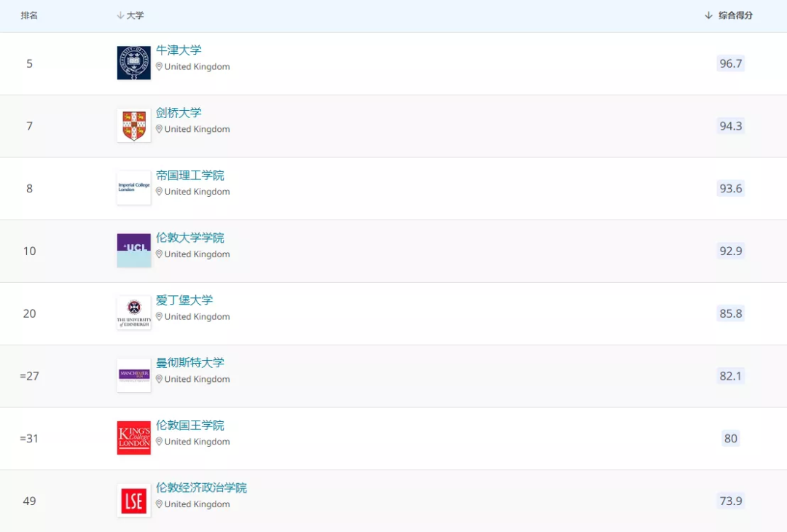The image size is (787, 532).
Task: Click the red LSE logo
Action: tap(134, 501)
